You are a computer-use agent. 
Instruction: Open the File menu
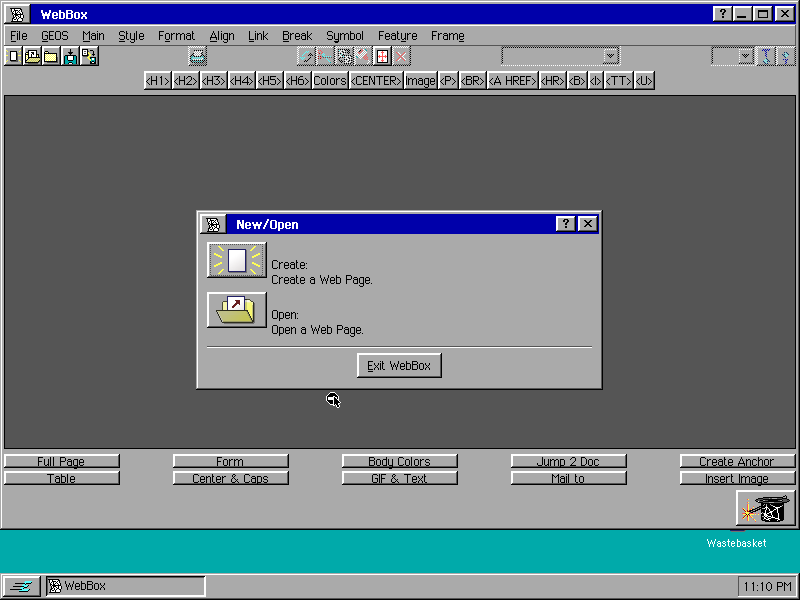[x=19, y=36]
